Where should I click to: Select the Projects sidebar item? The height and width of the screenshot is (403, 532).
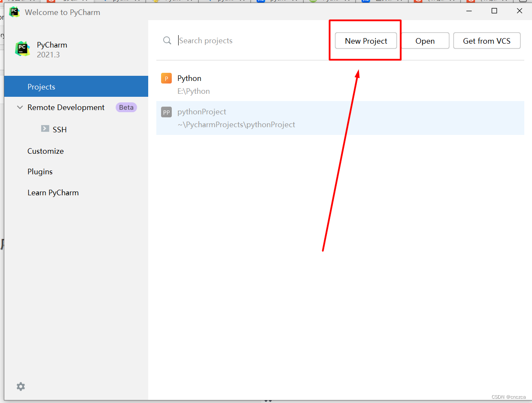click(x=76, y=87)
